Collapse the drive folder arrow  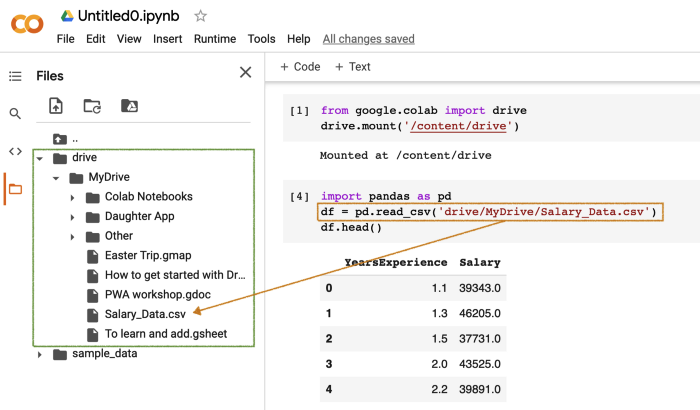tap(40, 159)
